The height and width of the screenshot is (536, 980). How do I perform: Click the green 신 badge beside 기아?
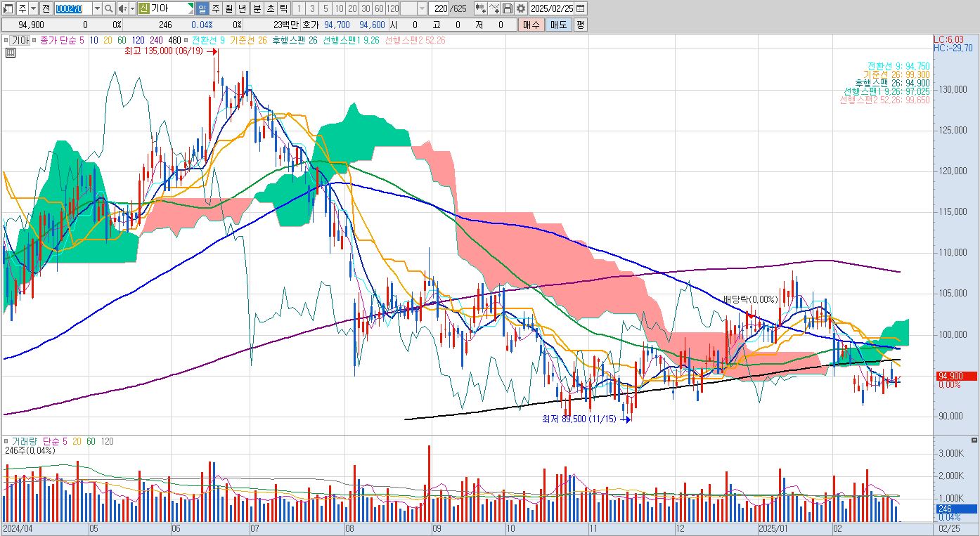coord(143,8)
